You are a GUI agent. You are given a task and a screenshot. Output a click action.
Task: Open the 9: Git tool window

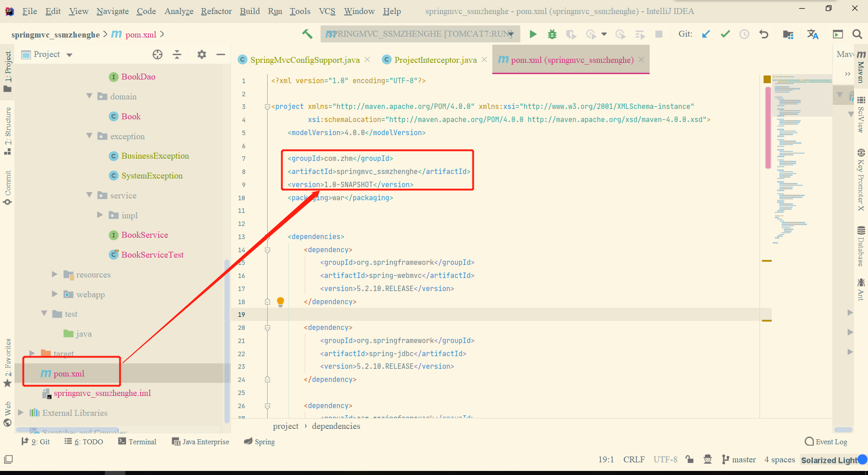(36, 442)
